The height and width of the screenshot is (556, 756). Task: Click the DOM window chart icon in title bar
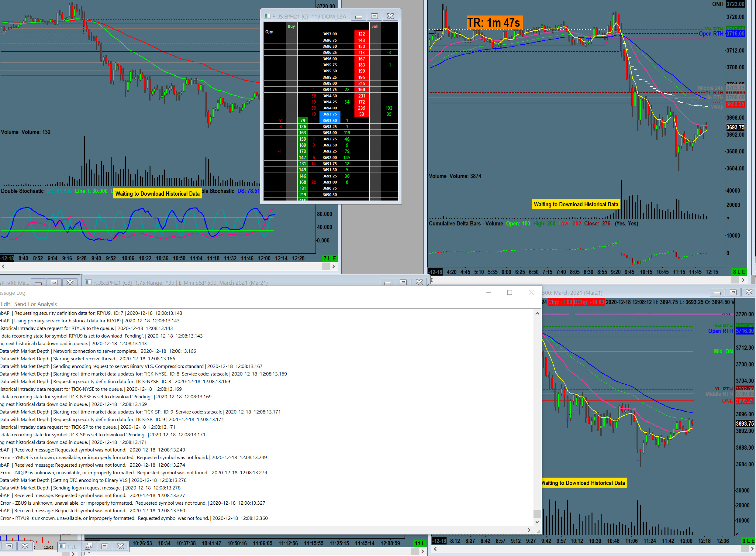click(x=267, y=16)
